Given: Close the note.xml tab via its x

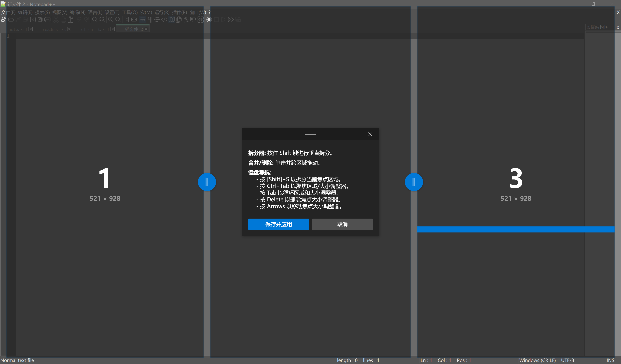Looking at the screenshot, I should [31, 29].
